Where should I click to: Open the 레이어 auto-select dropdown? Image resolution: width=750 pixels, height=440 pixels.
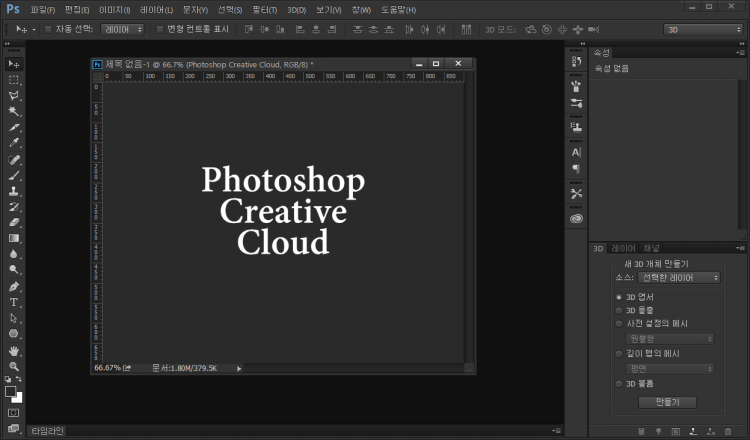(x=123, y=29)
